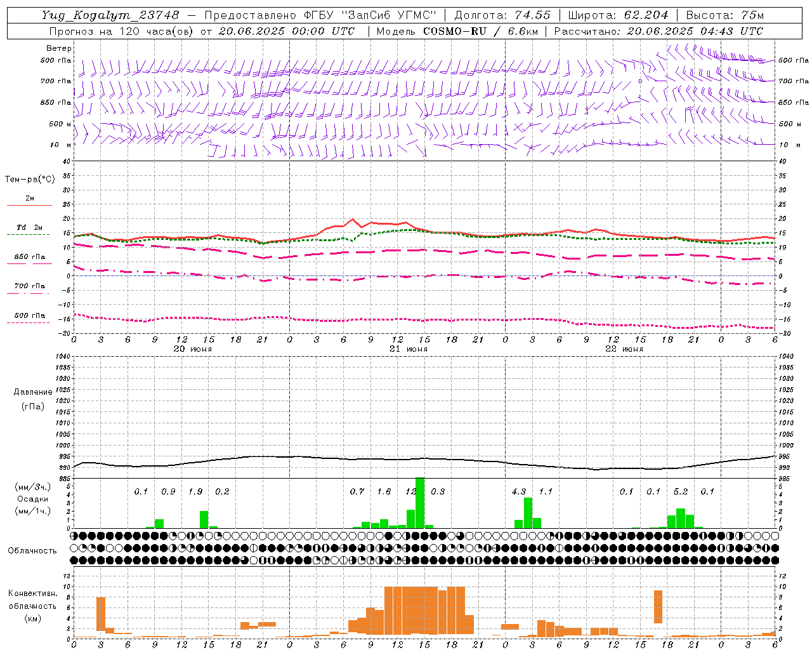Click the Ветер panel label
This screenshot has width=812, height=650.
coord(59,48)
